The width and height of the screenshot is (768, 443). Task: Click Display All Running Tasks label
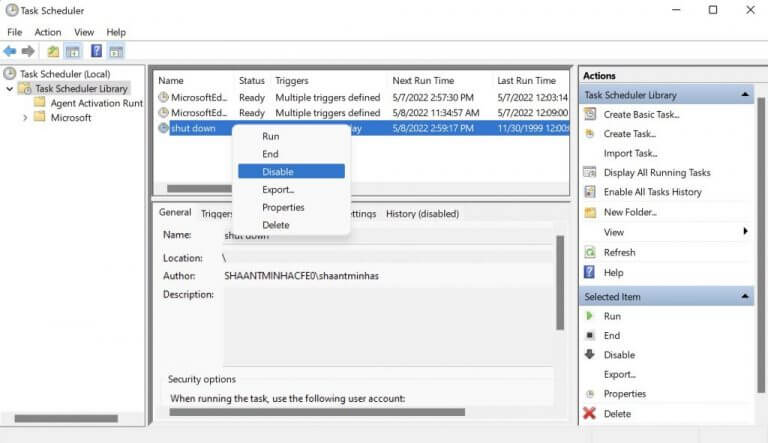tap(657, 172)
